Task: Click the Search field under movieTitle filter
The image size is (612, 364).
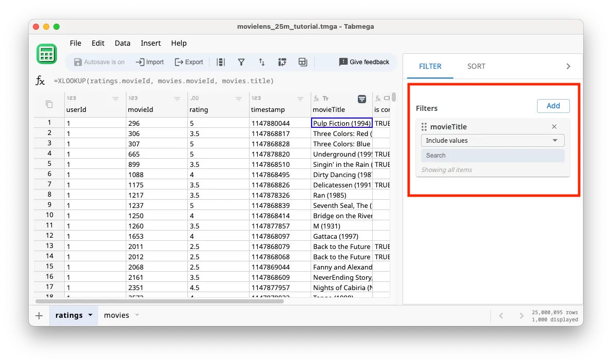Action: 492,155
